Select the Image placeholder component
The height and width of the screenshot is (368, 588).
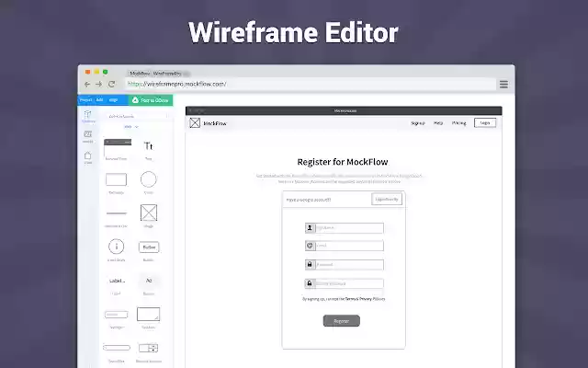click(149, 215)
